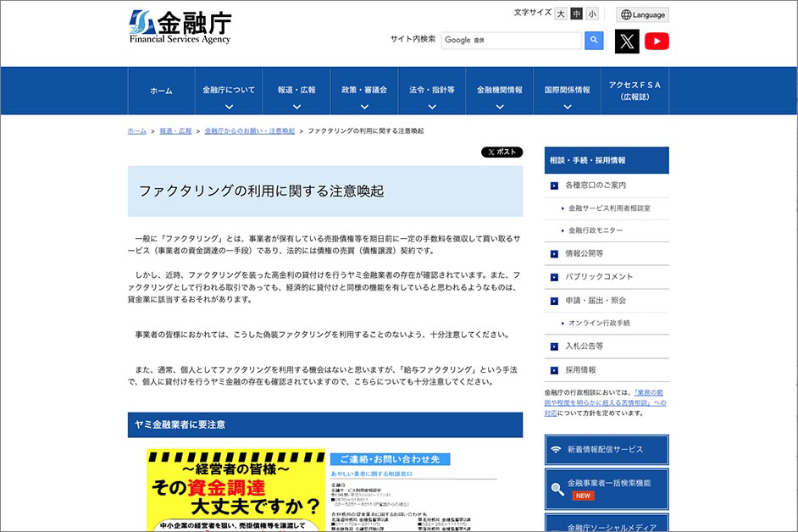The height and width of the screenshot is (532, 798).
Task: Open パブリックコメント sidebar link
Action: pos(599,276)
